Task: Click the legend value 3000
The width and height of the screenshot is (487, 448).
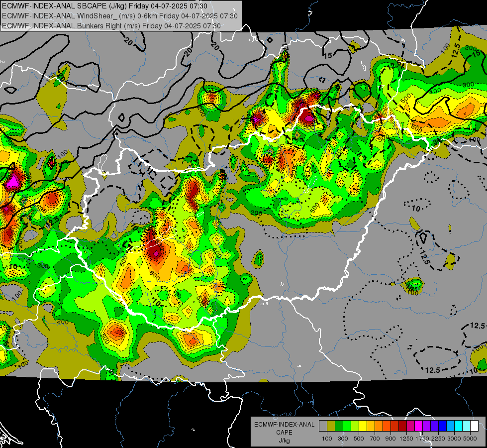Action: (454, 439)
